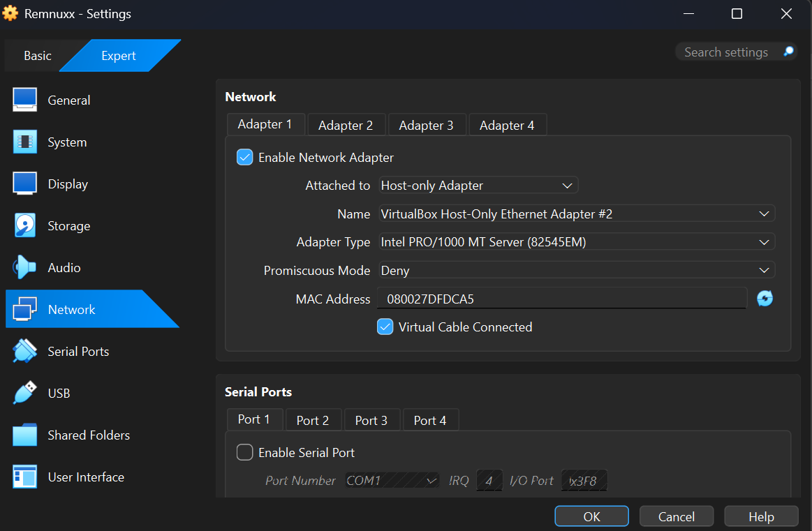Switch to Expert mode tab
This screenshot has height=531, width=812.
point(119,55)
